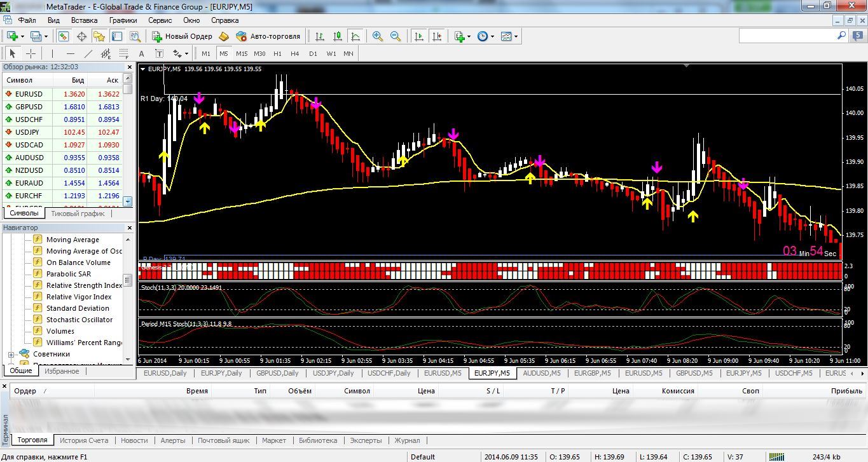Open the Графики menu
868x462 pixels.
[x=123, y=20]
